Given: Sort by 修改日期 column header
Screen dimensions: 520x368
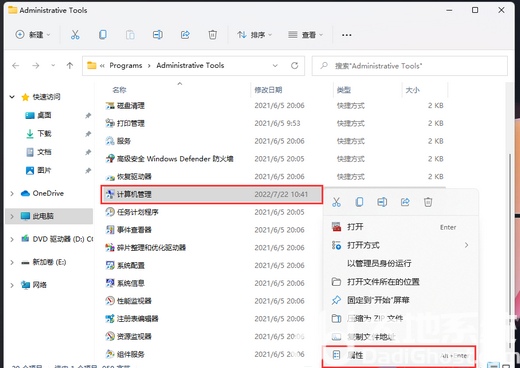Looking at the screenshot, I should (x=268, y=90).
